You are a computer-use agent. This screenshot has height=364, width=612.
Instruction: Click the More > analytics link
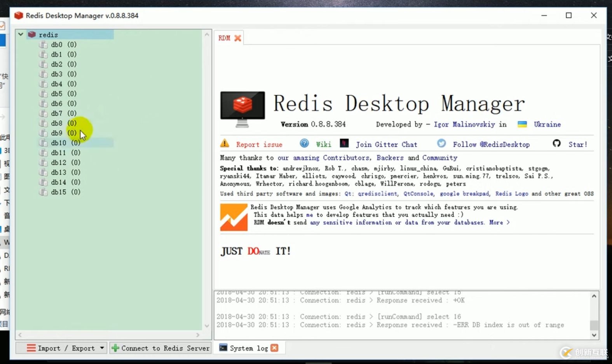click(x=499, y=223)
